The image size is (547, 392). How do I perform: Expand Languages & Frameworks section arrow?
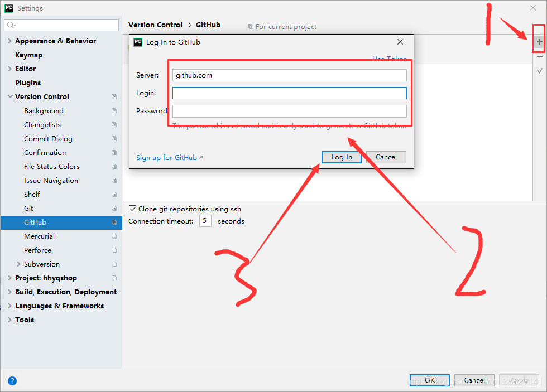point(10,306)
